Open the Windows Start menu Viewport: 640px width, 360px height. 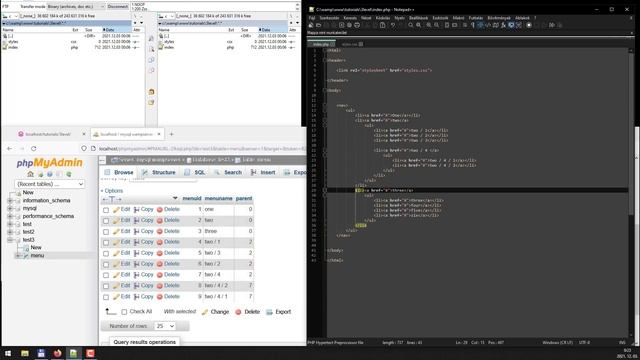click(8, 353)
